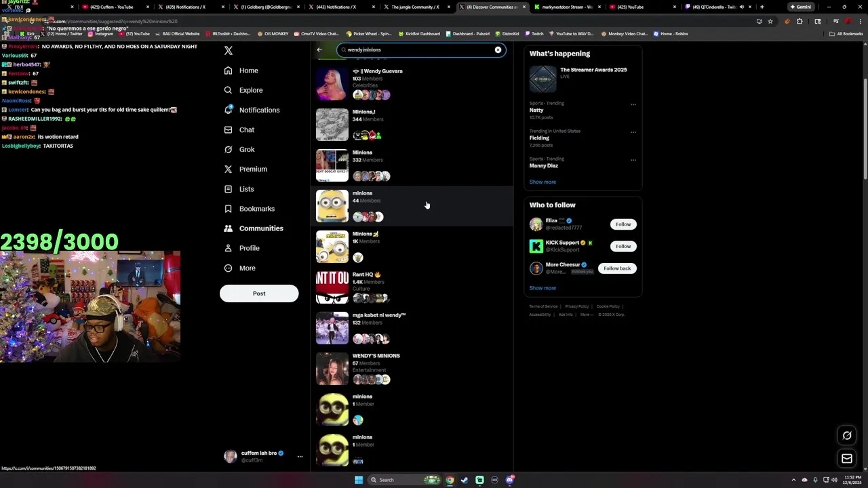Open mga kabet ni wendy community
Screen dimensions: 868x488
coord(412,327)
